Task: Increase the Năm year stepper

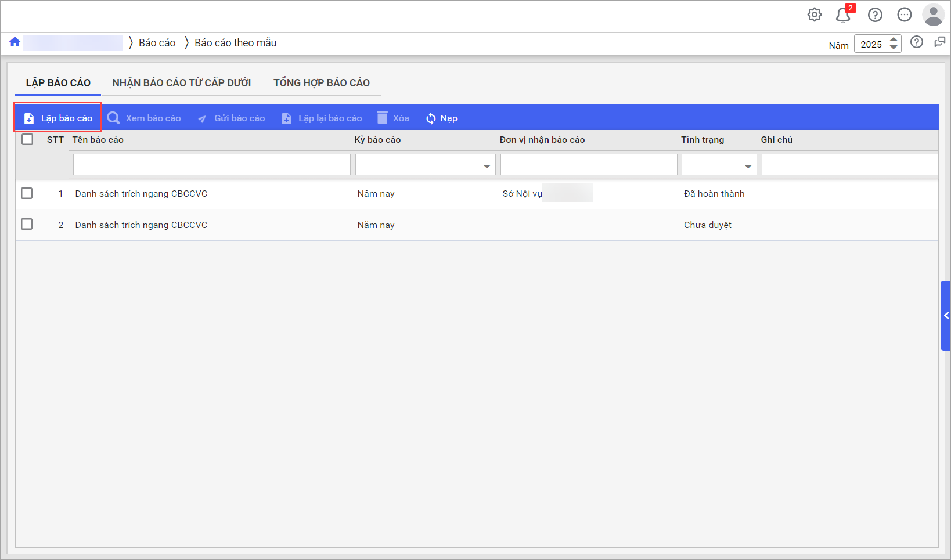Action: pos(894,40)
